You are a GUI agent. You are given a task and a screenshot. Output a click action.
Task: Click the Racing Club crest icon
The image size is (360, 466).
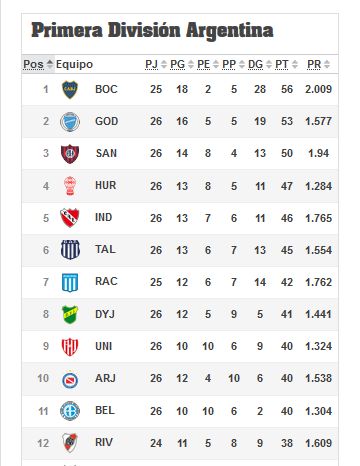70,282
